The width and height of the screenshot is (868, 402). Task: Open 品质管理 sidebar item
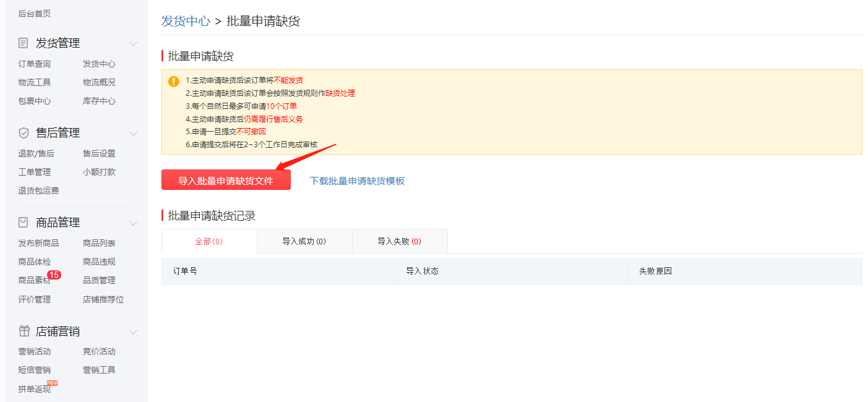(x=99, y=280)
